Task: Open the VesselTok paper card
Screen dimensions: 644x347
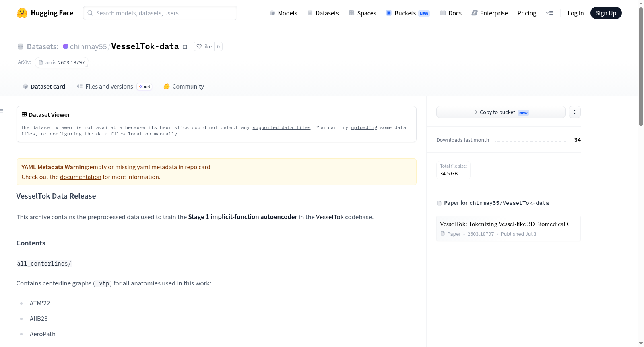Action: pos(508,229)
